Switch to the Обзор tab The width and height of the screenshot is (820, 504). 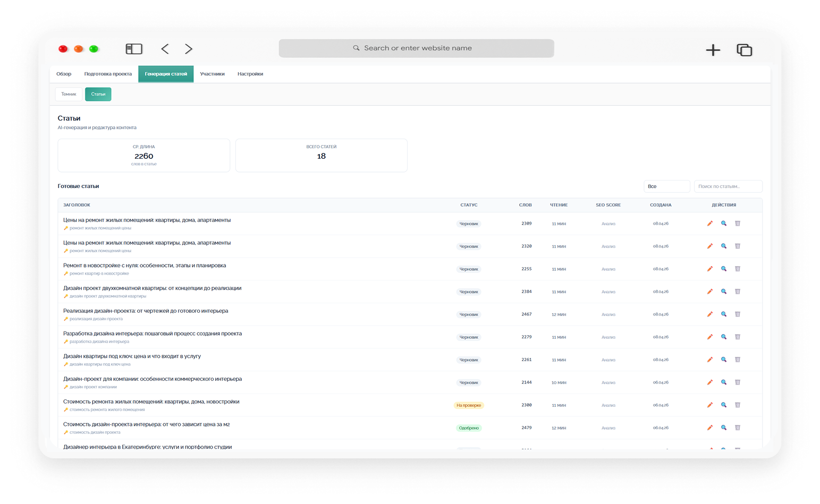(x=64, y=74)
